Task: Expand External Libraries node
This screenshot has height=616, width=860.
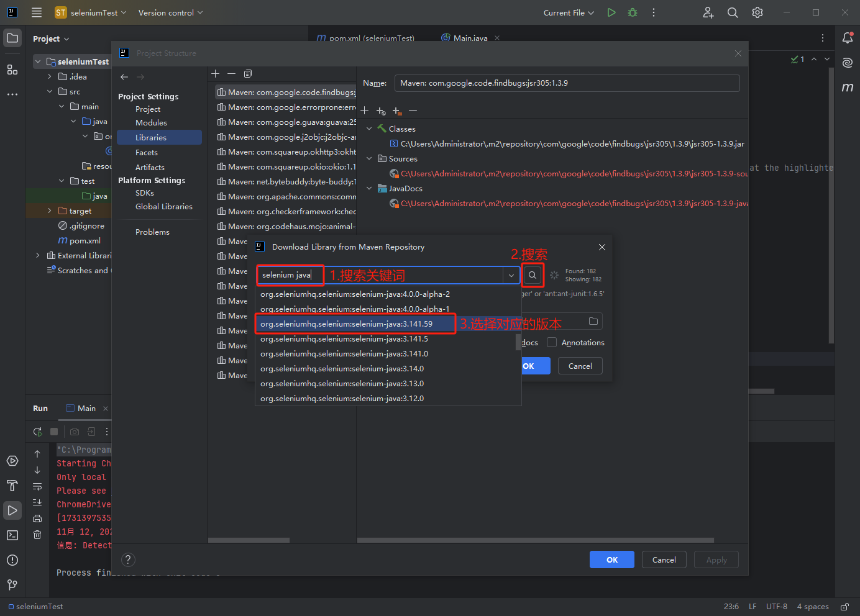Action: 38,255
